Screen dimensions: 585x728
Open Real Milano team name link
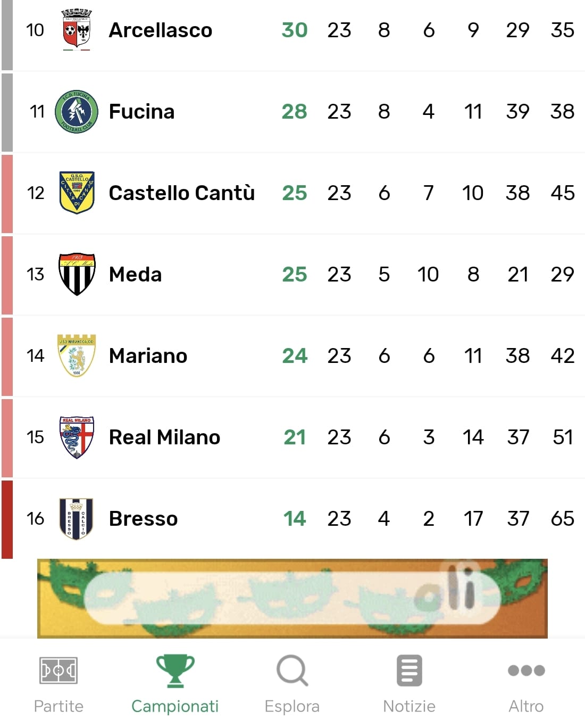(x=164, y=437)
